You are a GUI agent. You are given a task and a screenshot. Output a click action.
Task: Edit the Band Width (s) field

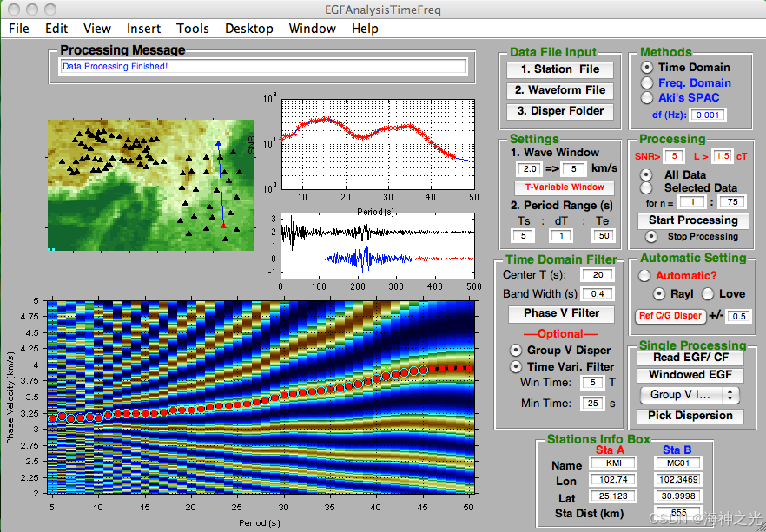pos(597,294)
